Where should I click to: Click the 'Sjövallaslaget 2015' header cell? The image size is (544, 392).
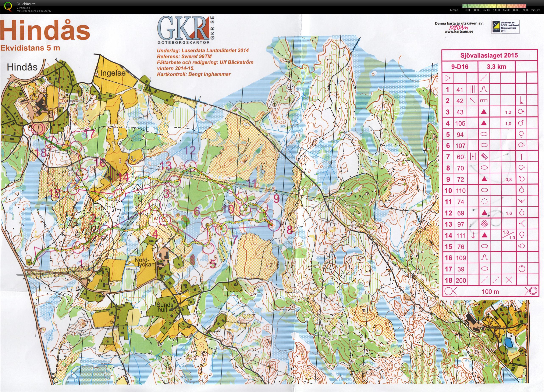point(489,56)
